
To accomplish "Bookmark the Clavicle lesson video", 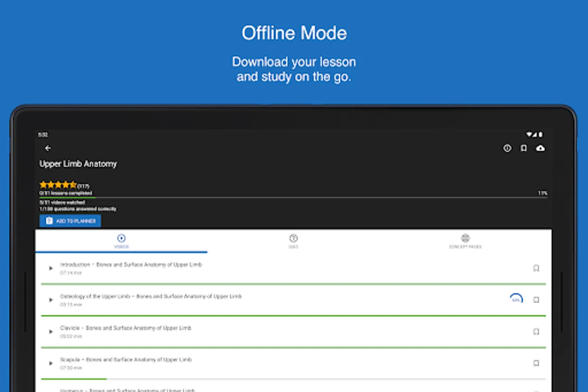I will [x=536, y=331].
